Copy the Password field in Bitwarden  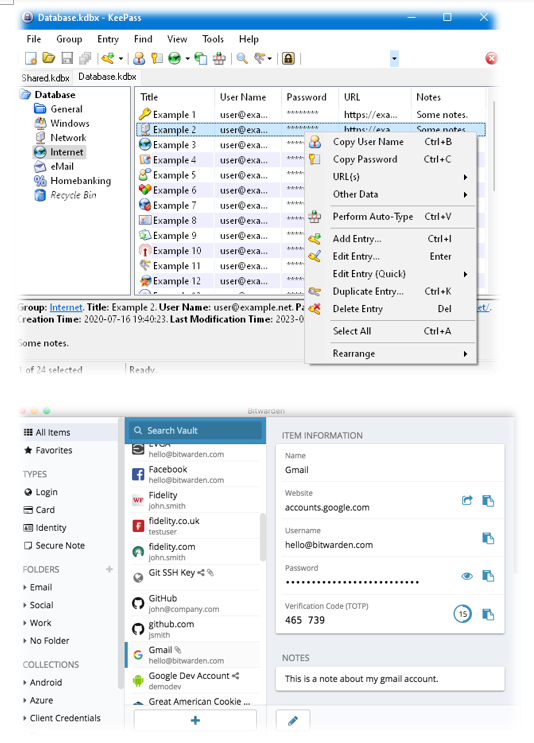pyautogui.click(x=488, y=576)
